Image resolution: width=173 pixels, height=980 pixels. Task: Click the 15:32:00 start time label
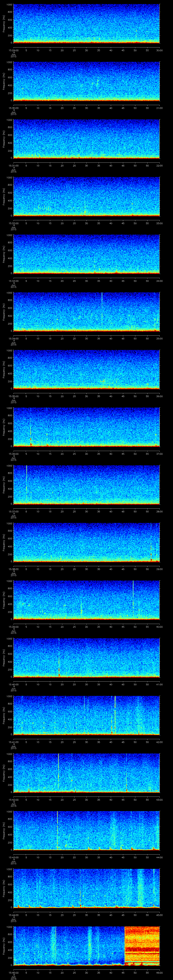(x=13, y=223)
